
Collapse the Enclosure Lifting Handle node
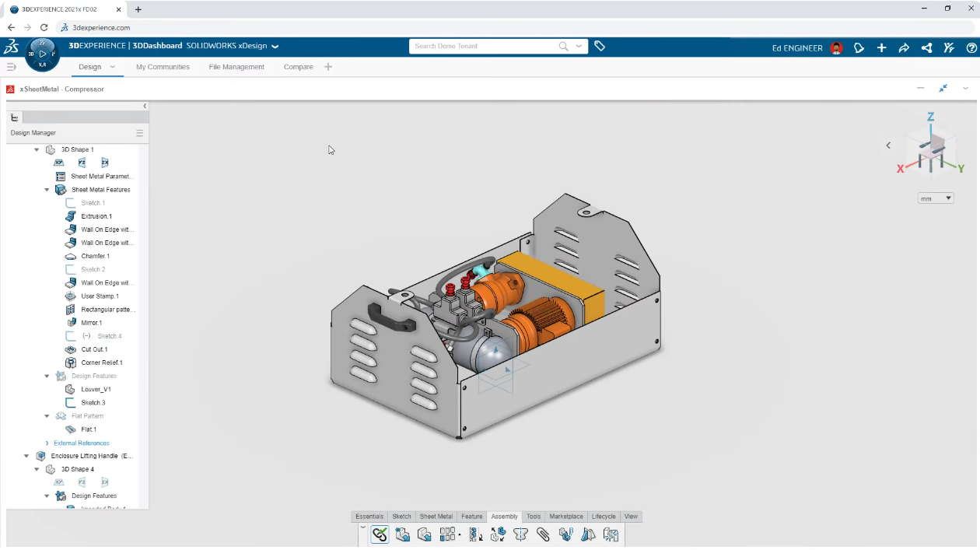[26, 456]
